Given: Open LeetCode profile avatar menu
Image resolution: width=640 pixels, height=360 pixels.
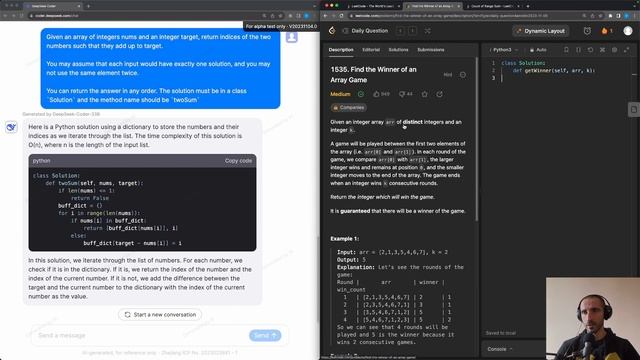Looking at the screenshot, I should point(628,31).
